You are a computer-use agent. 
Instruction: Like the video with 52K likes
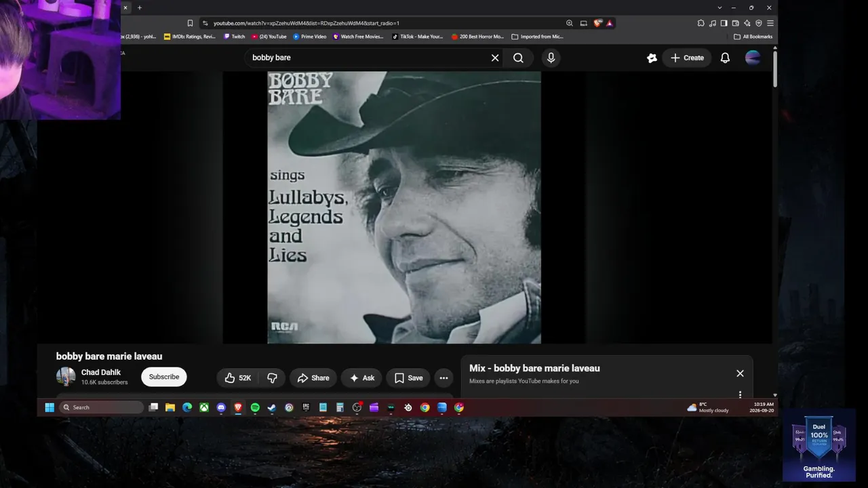click(x=238, y=378)
